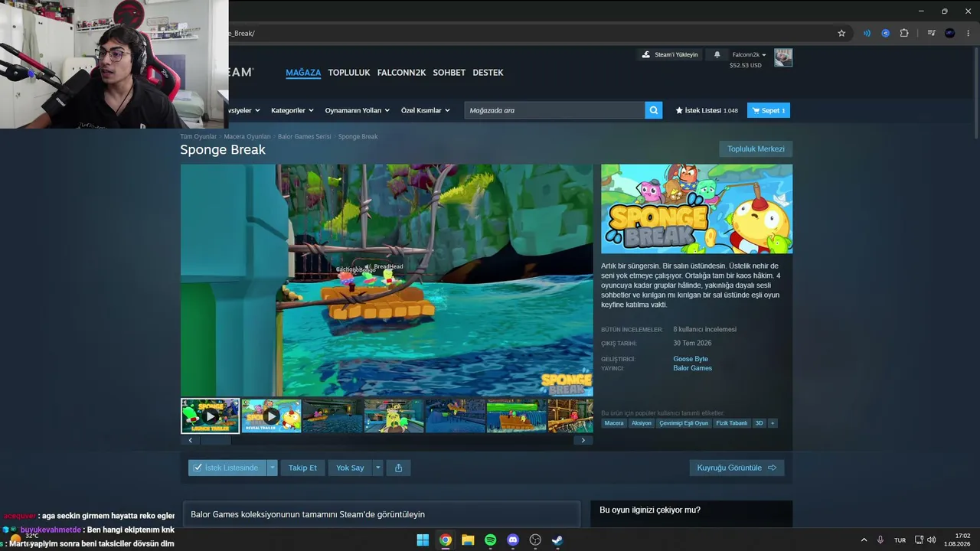
Task: Go to the MAĞAZA tab
Action: coord(303,73)
